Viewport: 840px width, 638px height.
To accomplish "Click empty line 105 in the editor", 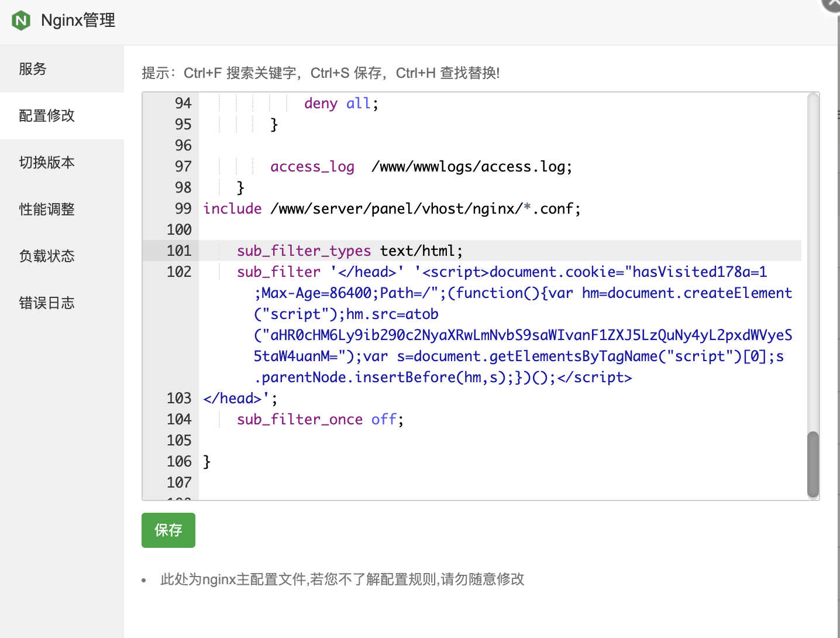I will pyautogui.click(x=500, y=441).
